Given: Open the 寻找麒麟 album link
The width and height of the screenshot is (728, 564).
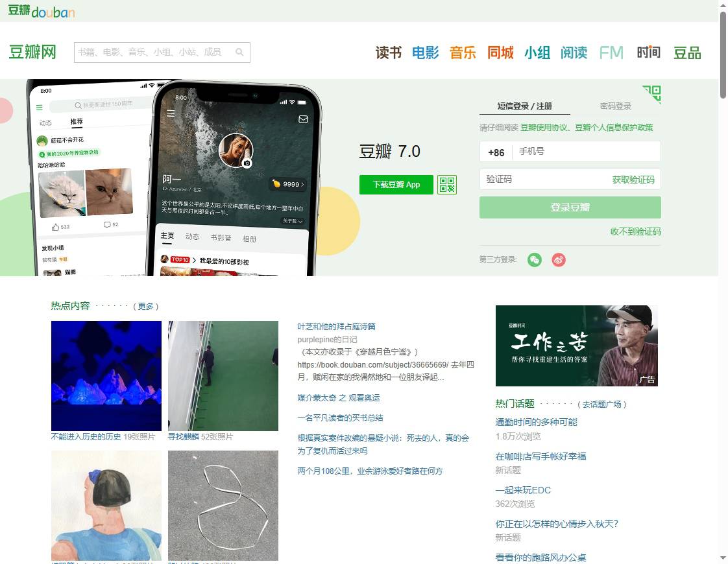Looking at the screenshot, I should [184, 436].
